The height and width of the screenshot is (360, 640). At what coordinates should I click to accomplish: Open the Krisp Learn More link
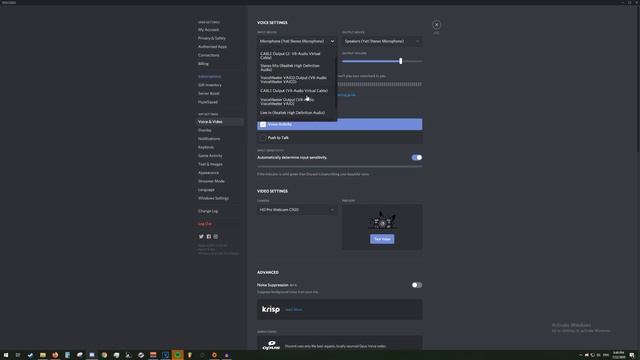click(x=293, y=310)
